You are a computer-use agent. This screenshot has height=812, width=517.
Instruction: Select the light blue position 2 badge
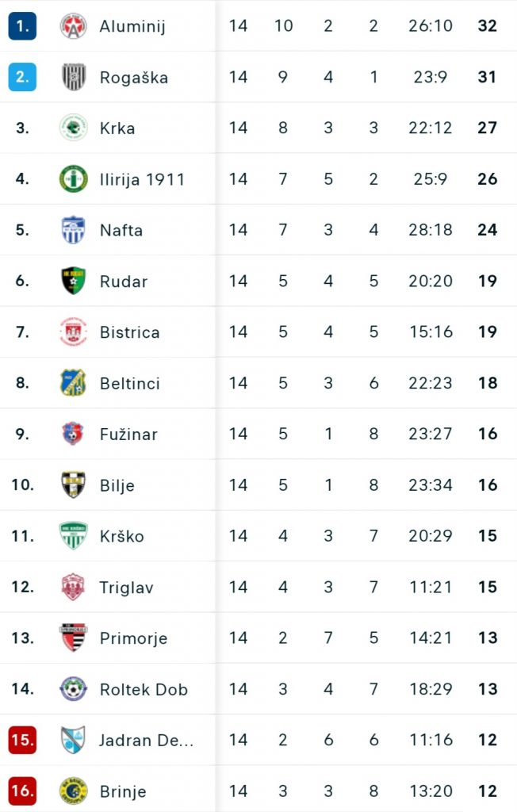(x=22, y=77)
